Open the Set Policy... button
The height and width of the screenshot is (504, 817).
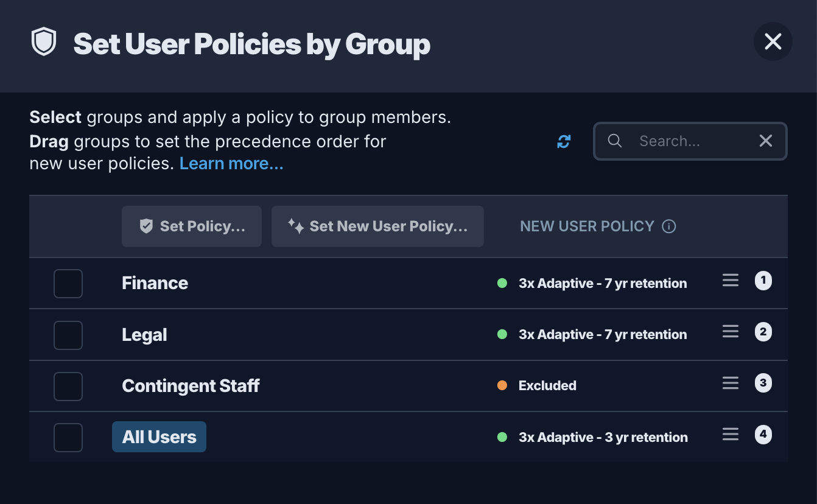pos(192,226)
